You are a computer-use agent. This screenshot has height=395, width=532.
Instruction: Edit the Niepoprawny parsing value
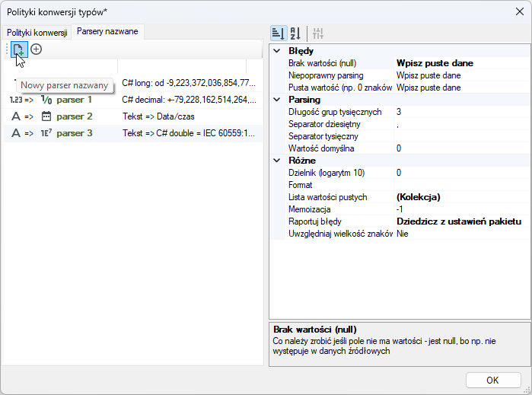click(x=462, y=75)
